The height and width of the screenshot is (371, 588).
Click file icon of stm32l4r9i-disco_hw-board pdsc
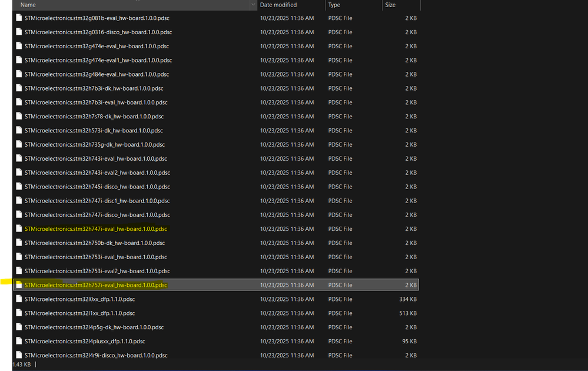[19, 355]
